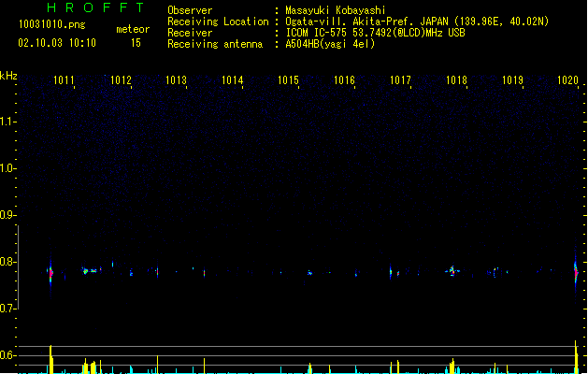Screen dimensions: 588x374
Task: Click the meteor count 15
Action: tap(136, 43)
